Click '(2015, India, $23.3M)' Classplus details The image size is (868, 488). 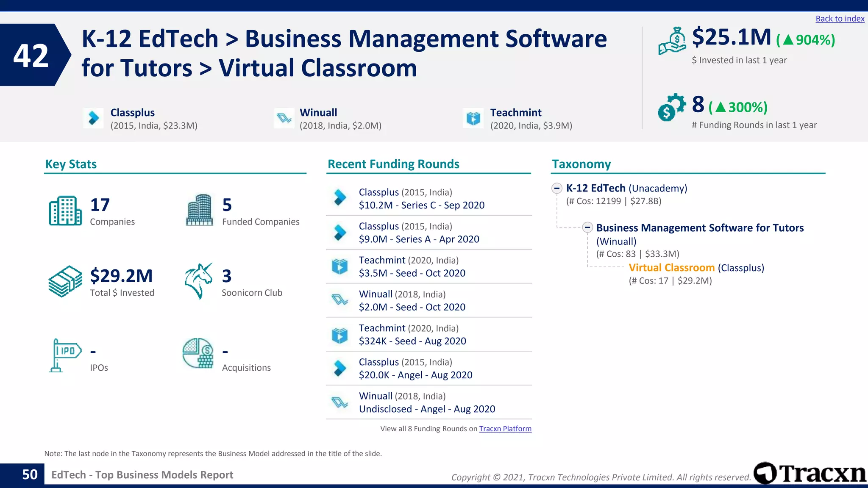pyautogui.click(x=154, y=126)
